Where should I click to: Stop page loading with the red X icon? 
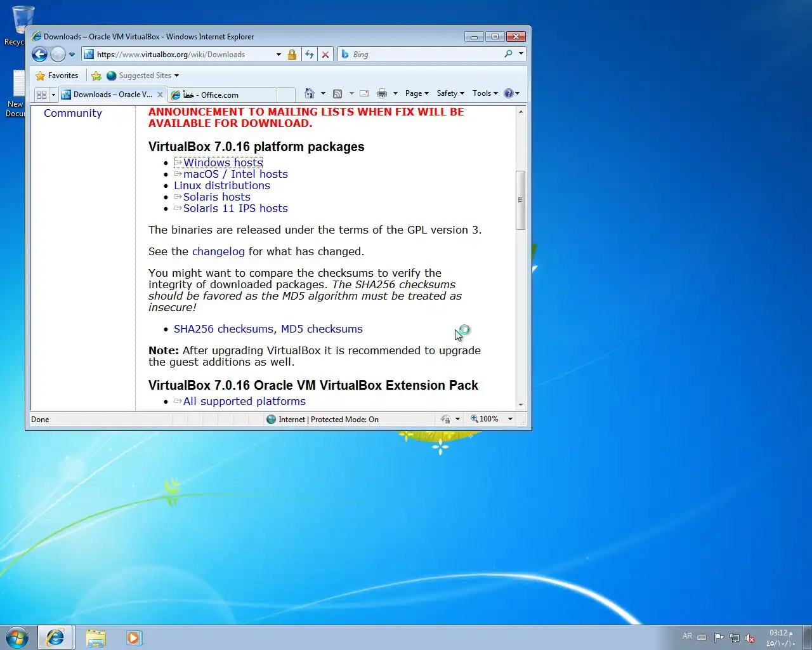click(x=325, y=55)
